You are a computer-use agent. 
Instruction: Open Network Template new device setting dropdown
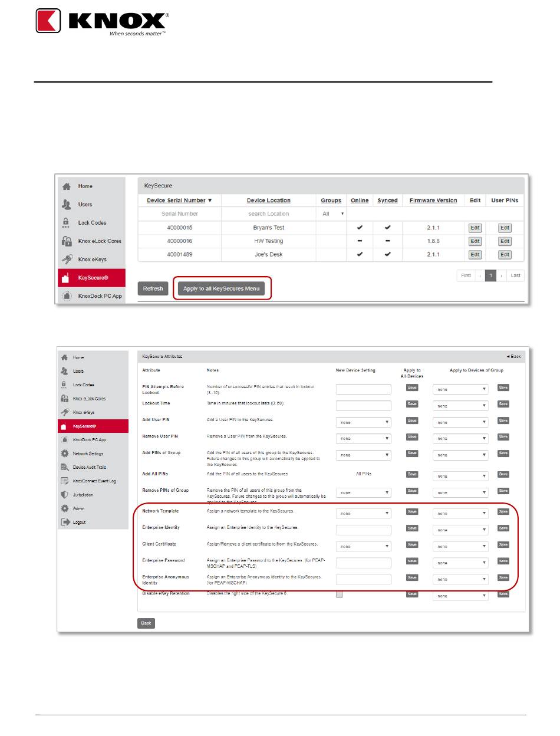(364, 514)
